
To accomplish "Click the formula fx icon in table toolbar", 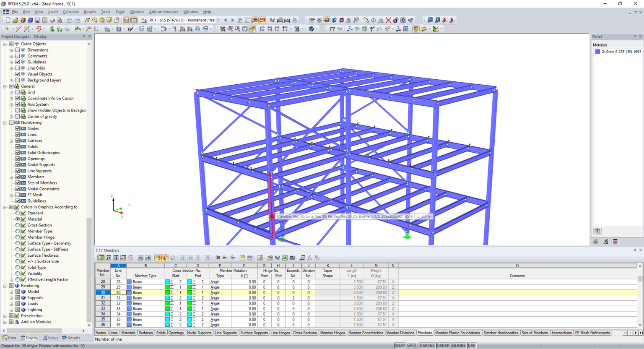I will [x=310, y=258].
